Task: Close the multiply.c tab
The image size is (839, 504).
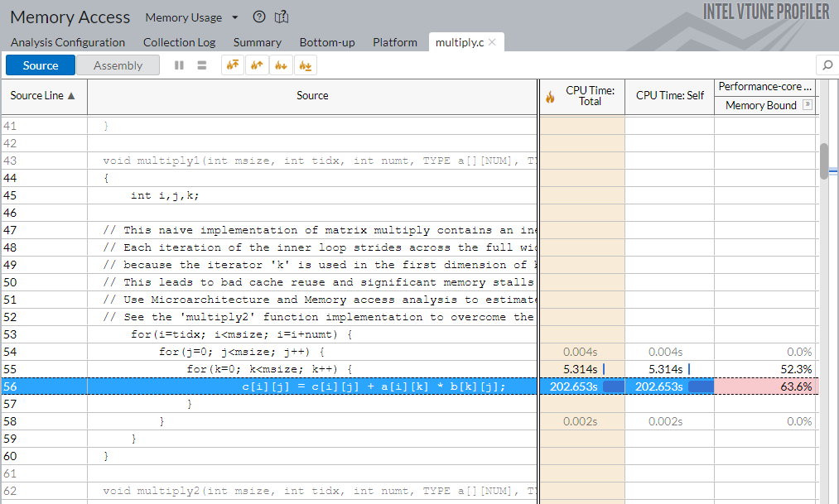Action: click(492, 42)
